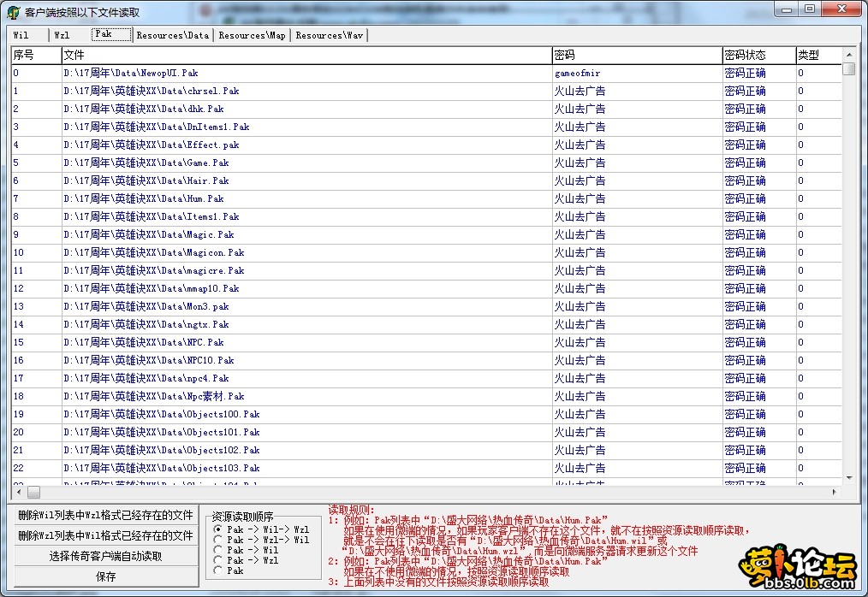Open the Resources\Data tab
Screen dimensions: 868x597
173,35
